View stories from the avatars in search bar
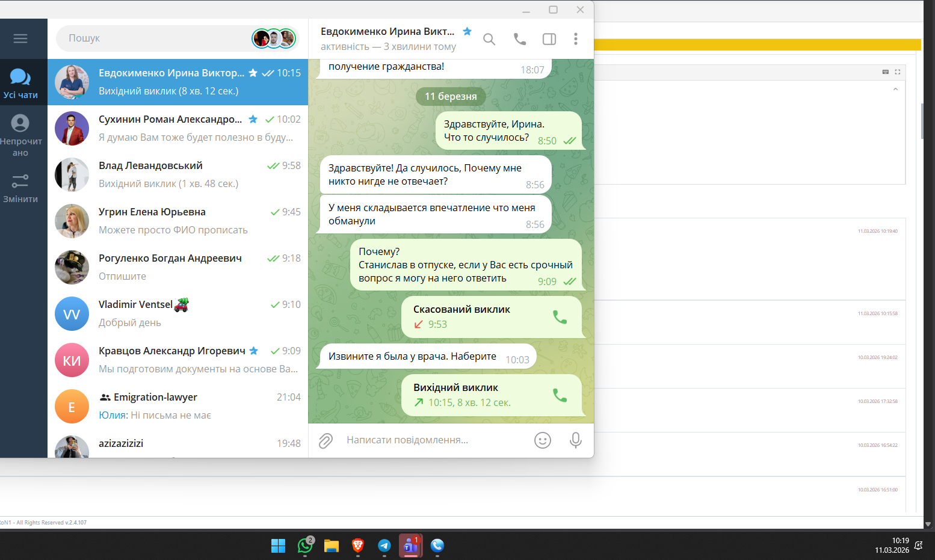 click(x=274, y=38)
